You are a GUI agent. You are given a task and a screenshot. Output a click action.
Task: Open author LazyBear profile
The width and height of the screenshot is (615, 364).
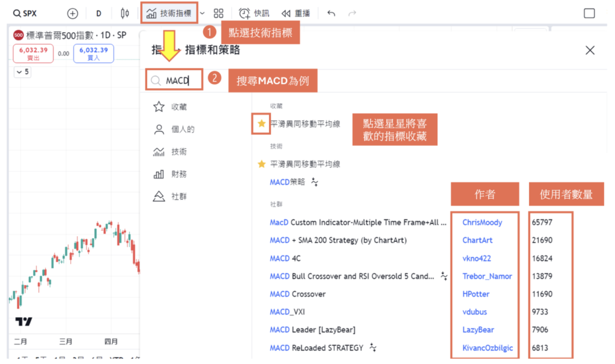click(478, 330)
